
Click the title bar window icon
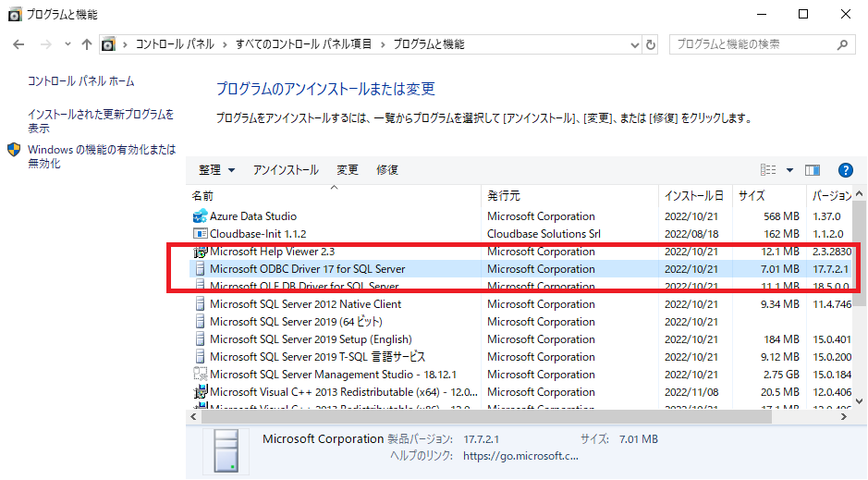[x=15, y=15]
